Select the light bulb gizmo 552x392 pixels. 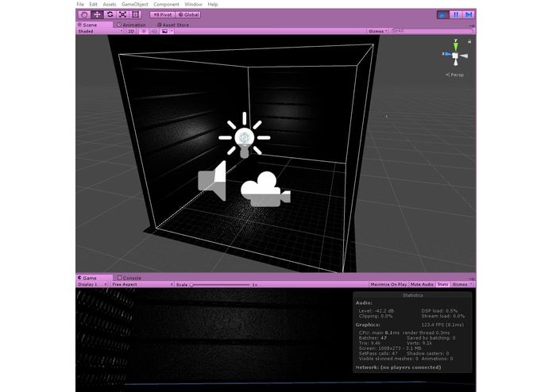[x=245, y=136]
